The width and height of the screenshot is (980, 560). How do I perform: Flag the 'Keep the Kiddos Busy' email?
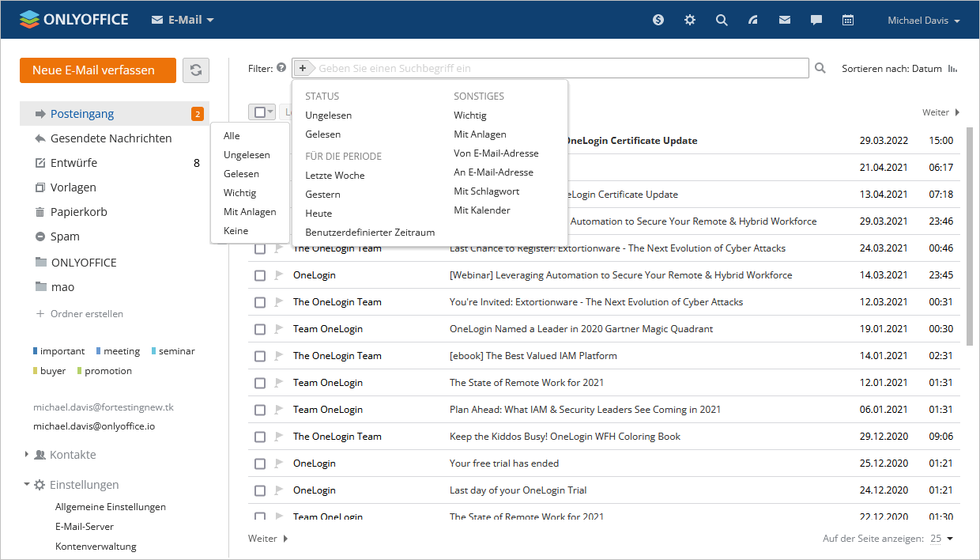point(278,437)
